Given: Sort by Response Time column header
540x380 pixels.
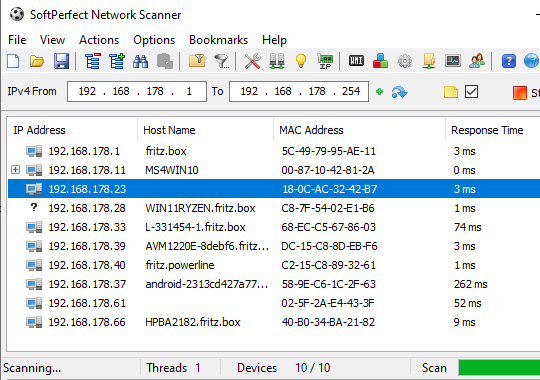Looking at the screenshot, I should (x=493, y=130).
